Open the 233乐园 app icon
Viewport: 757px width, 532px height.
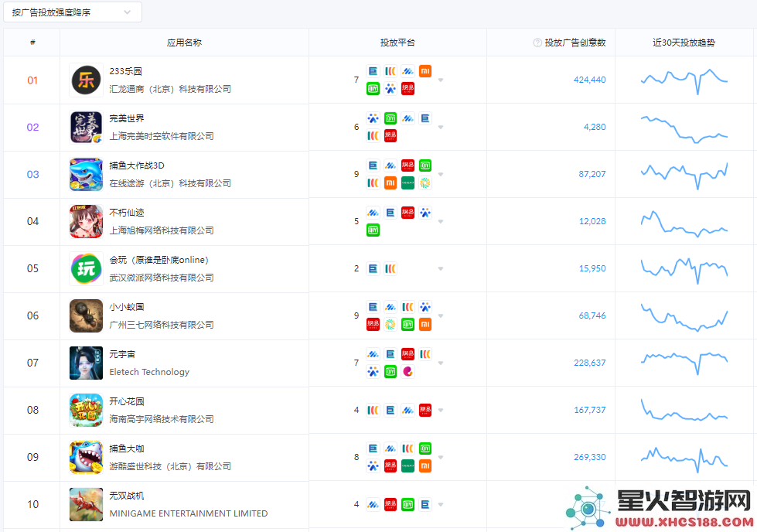click(x=86, y=80)
